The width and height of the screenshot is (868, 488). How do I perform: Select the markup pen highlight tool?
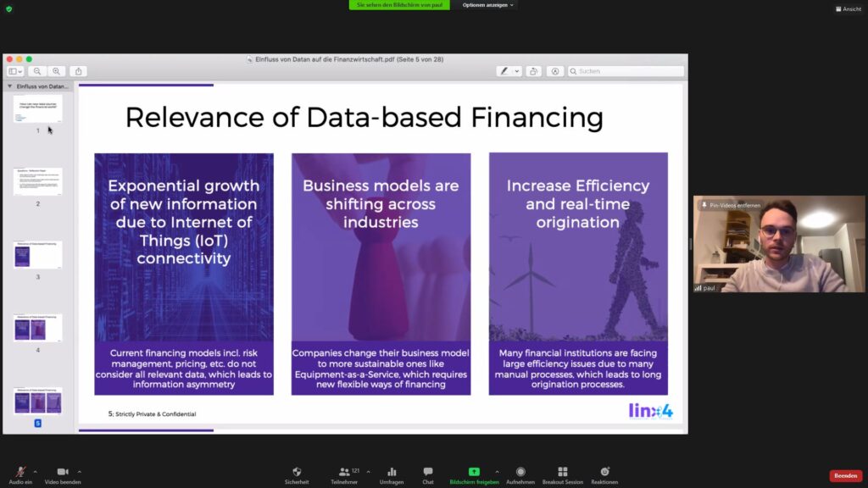504,71
